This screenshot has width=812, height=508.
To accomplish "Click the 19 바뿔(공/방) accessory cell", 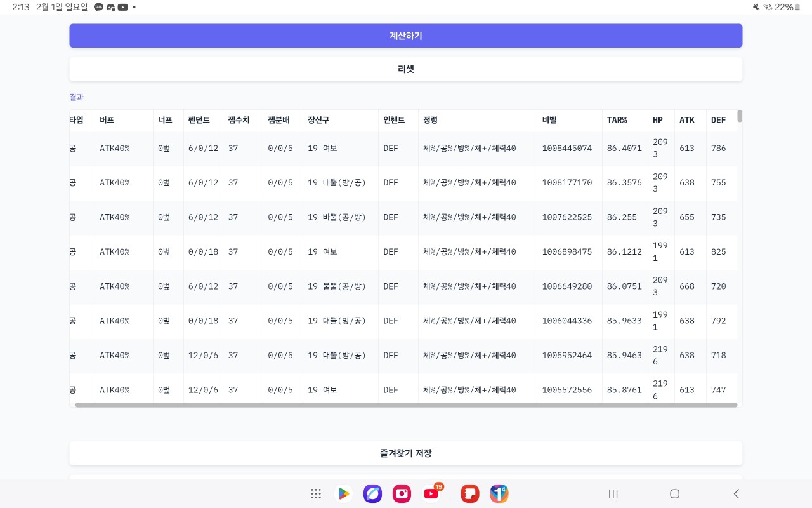I will 337,217.
